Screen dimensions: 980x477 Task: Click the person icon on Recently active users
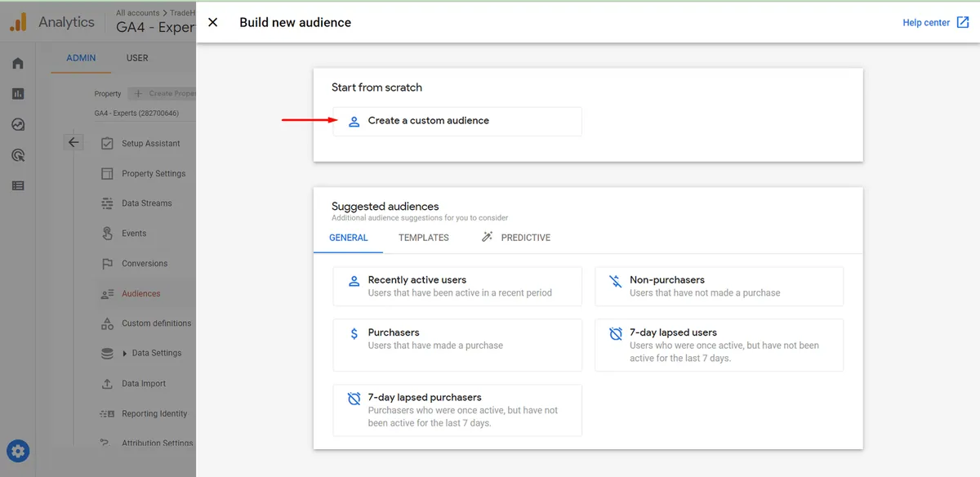pyautogui.click(x=354, y=280)
